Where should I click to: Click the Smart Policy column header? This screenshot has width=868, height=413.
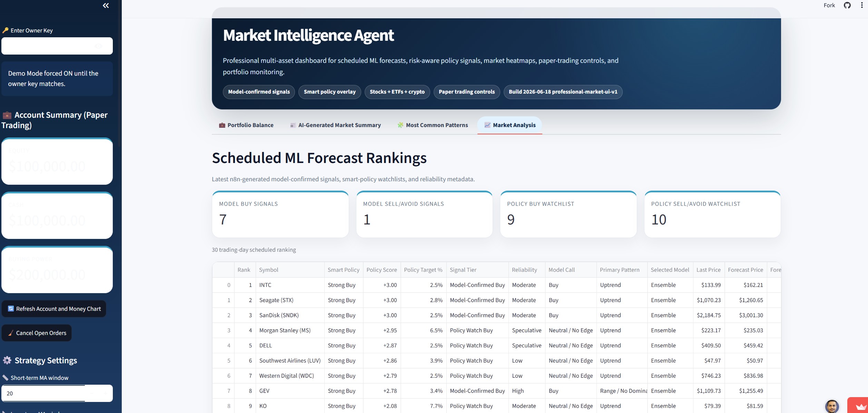pyautogui.click(x=343, y=270)
